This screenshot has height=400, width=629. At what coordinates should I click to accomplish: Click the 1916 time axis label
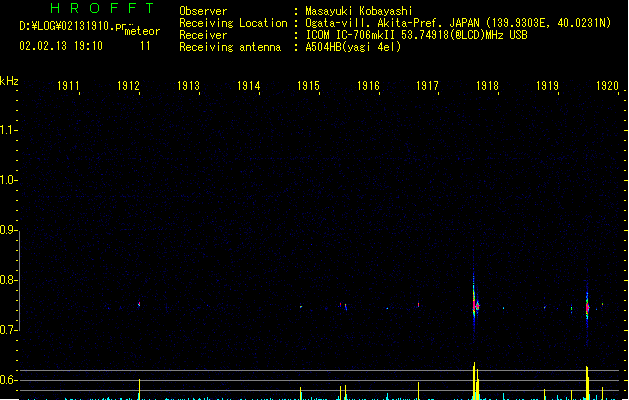tap(368, 86)
